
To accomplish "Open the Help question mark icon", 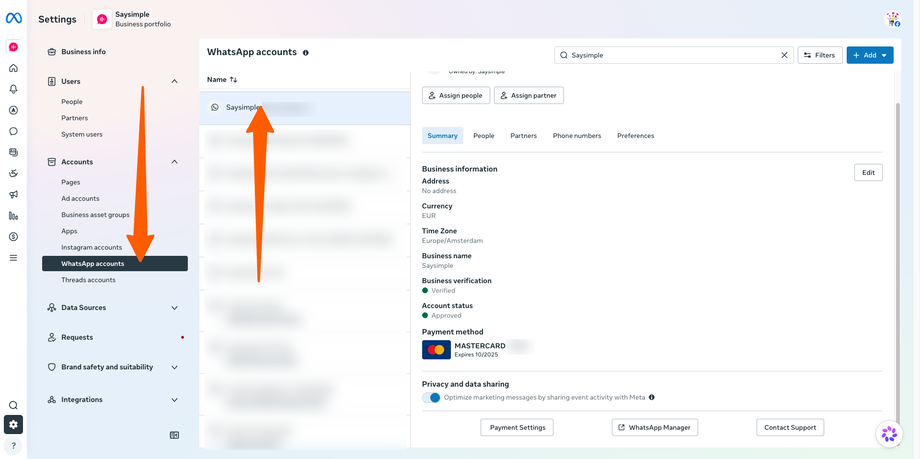I will (13, 446).
